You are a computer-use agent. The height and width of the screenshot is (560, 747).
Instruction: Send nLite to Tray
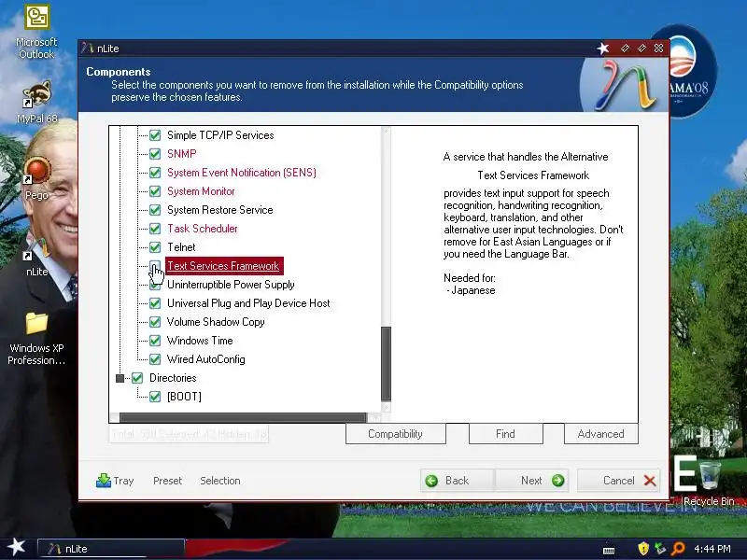(x=115, y=481)
